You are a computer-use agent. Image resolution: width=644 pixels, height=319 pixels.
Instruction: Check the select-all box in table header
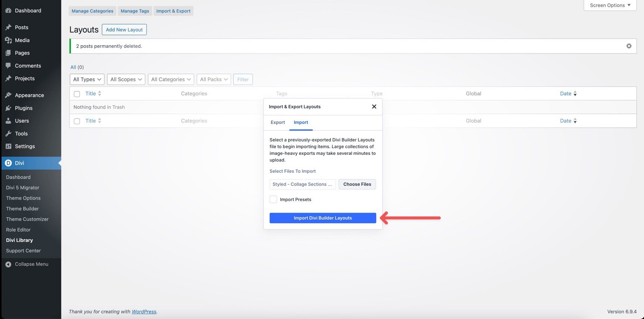click(77, 94)
